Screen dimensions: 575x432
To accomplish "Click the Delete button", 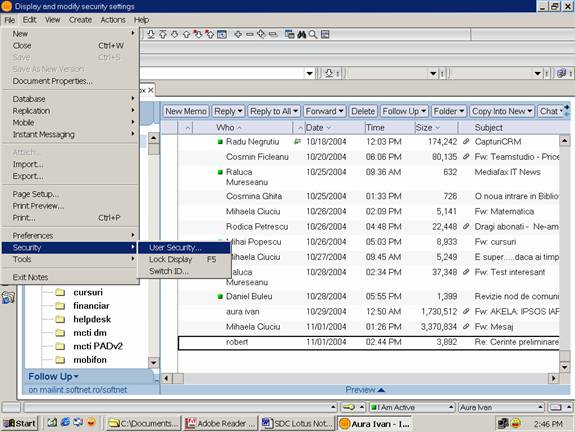I will [x=363, y=111].
